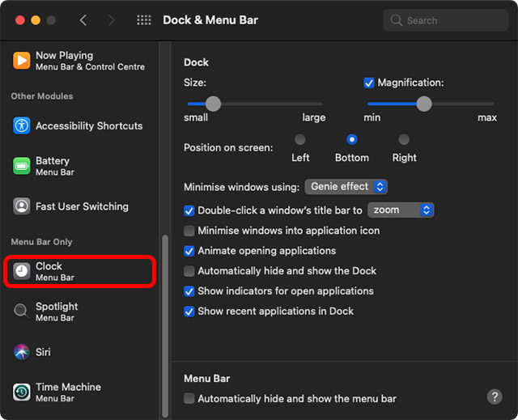Open the Genie effect dropdown
The width and height of the screenshot is (518, 420).
click(x=346, y=187)
